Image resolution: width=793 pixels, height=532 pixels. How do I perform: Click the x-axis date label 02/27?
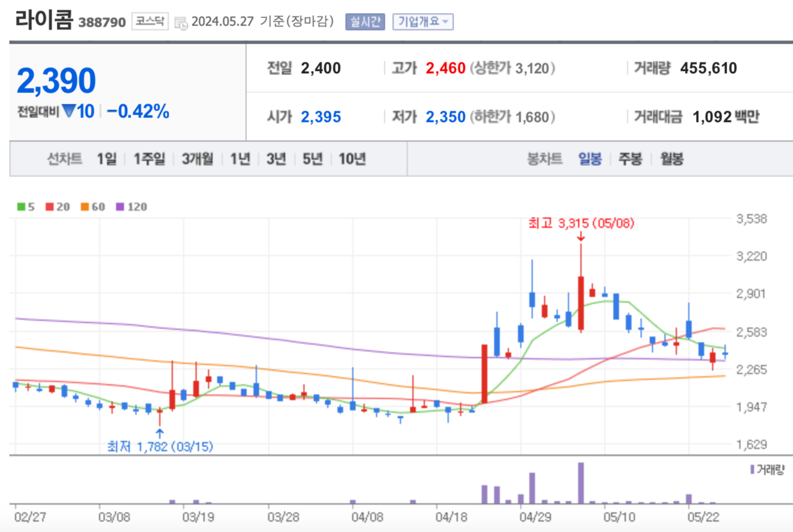[x=30, y=517]
